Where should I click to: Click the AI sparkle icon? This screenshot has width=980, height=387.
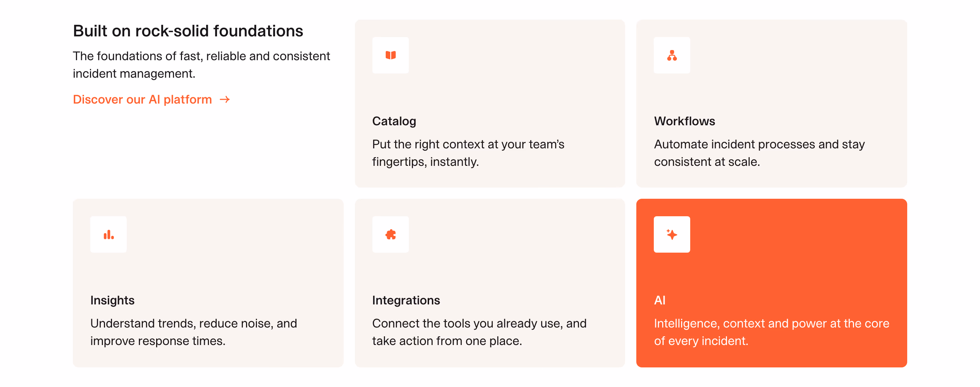point(672,234)
